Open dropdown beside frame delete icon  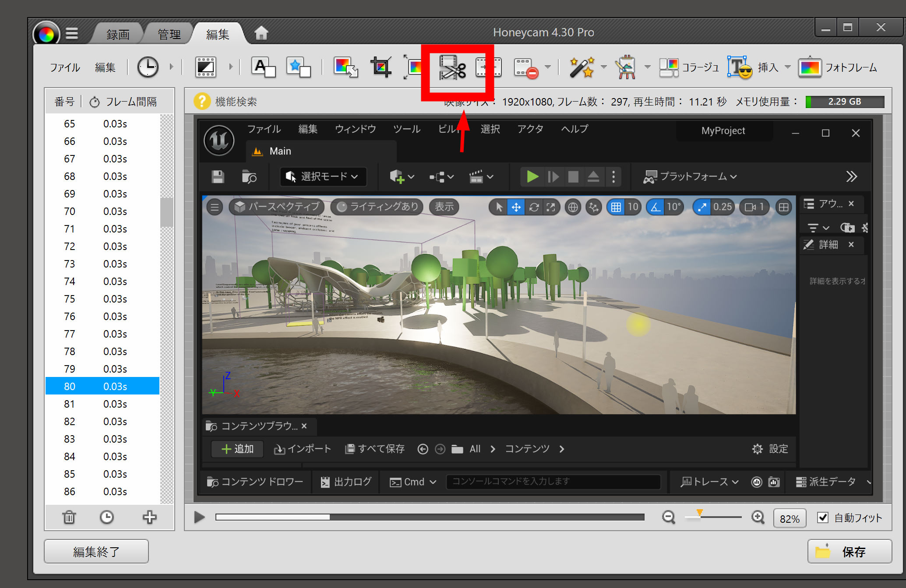(x=548, y=67)
